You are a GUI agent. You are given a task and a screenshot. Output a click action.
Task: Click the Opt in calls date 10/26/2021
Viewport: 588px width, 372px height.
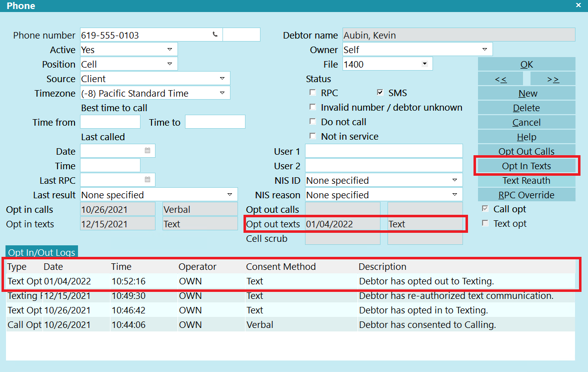click(x=118, y=209)
